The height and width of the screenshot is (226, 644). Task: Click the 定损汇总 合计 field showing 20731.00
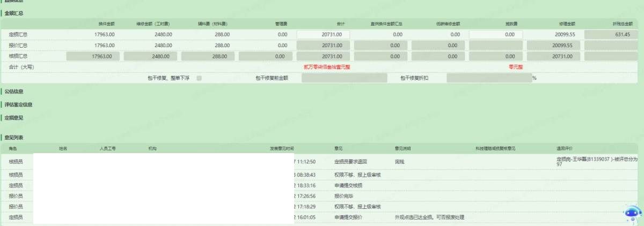click(323, 34)
